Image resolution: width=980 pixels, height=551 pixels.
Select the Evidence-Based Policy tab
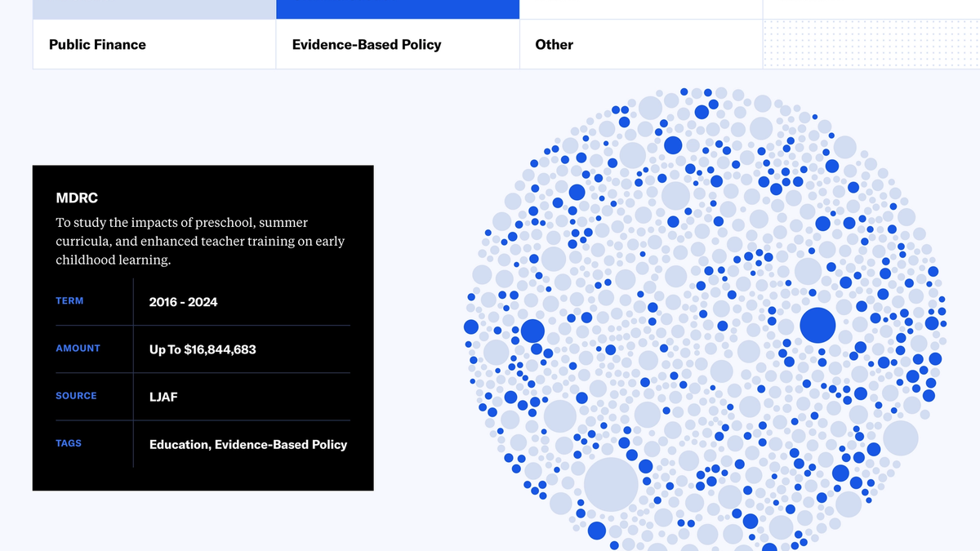pos(398,45)
